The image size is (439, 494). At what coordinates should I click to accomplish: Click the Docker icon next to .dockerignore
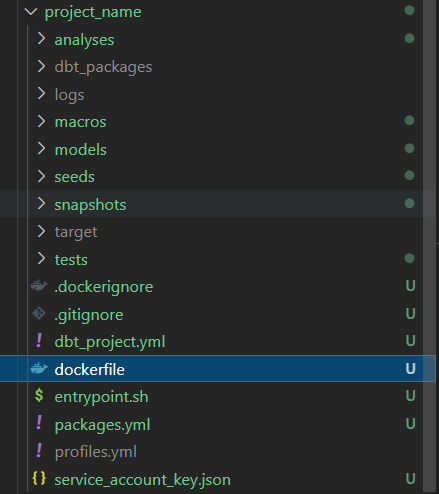click(39, 286)
